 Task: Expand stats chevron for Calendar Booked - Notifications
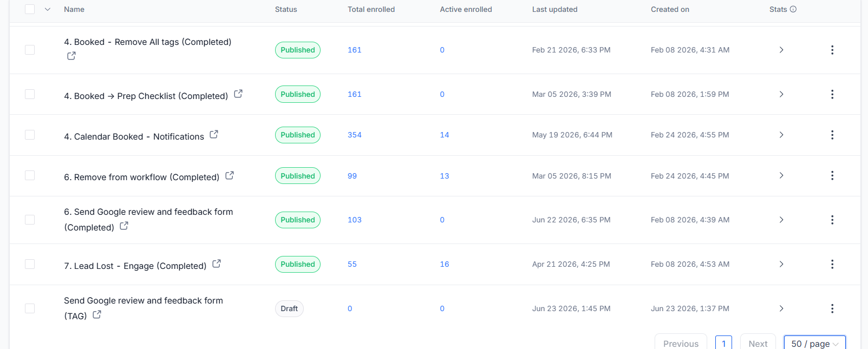(x=781, y=135)
